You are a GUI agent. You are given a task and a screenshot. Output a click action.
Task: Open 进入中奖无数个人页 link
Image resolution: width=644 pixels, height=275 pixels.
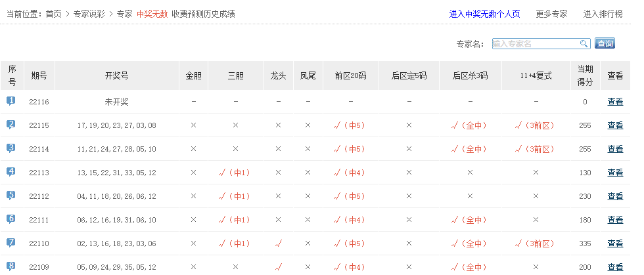(484, 14)
